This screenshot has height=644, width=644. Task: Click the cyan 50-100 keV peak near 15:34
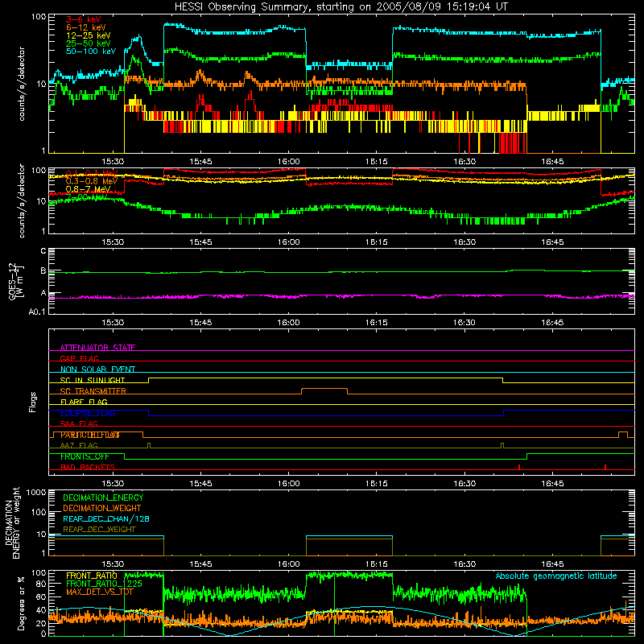[x=138, y=38]
